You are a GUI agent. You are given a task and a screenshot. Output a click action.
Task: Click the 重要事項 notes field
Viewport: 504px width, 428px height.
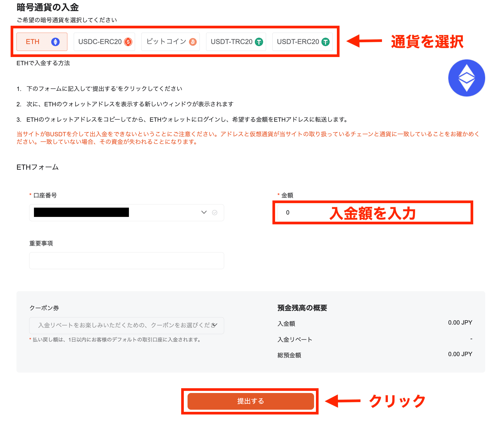(x=127, y=260)
